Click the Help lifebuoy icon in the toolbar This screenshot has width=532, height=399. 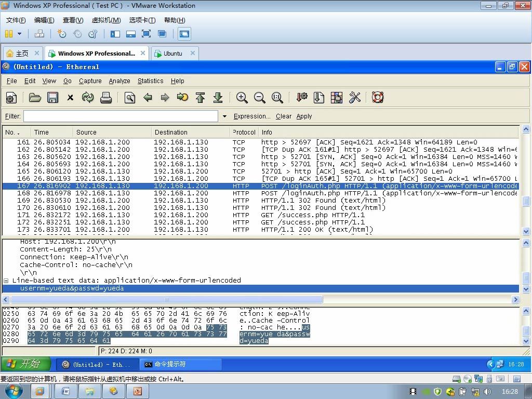coord(378,98)
